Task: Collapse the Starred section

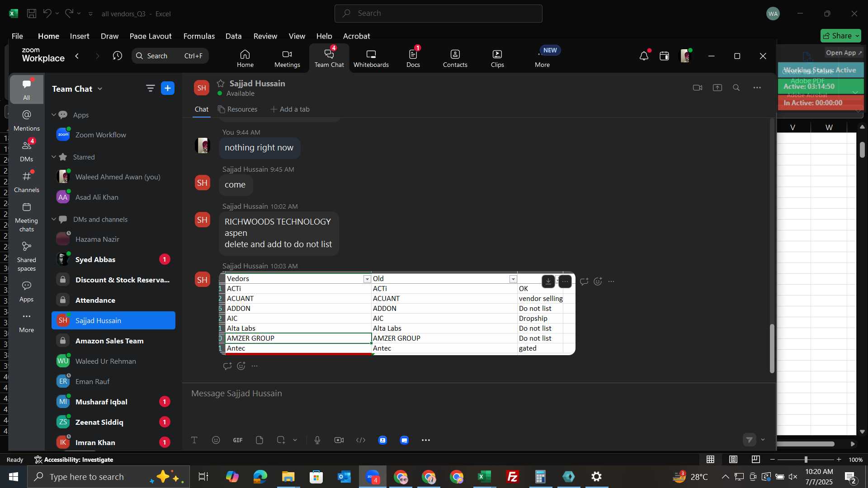Action: coord(53,157)
